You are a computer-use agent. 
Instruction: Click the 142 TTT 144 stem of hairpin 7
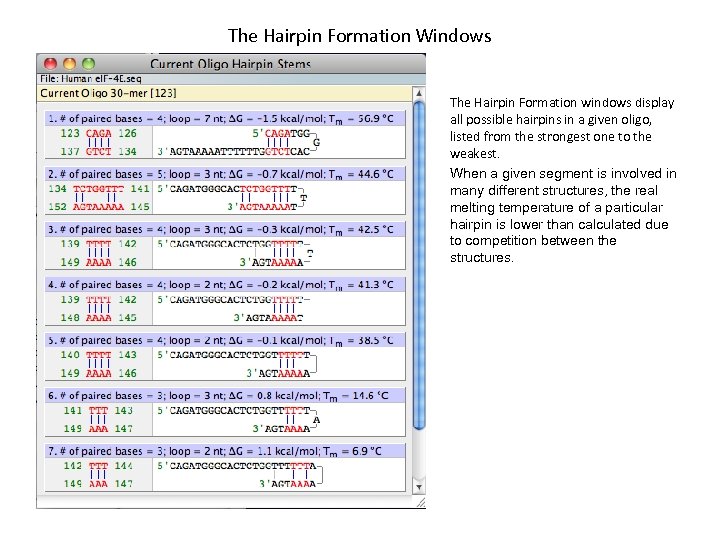pyautogui.click(x=99, y=475)
